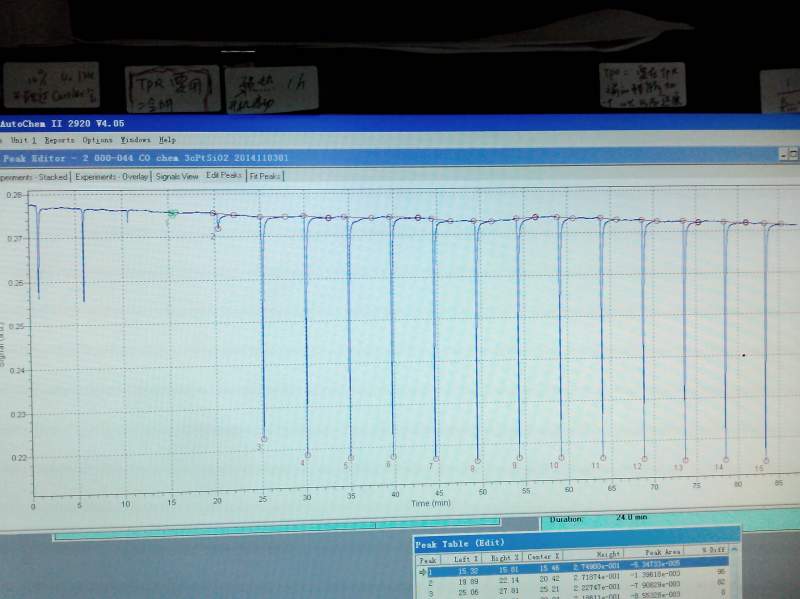Minimize the Peak Editor window
This screenshot has height=599, width=800.
[783, 154]
